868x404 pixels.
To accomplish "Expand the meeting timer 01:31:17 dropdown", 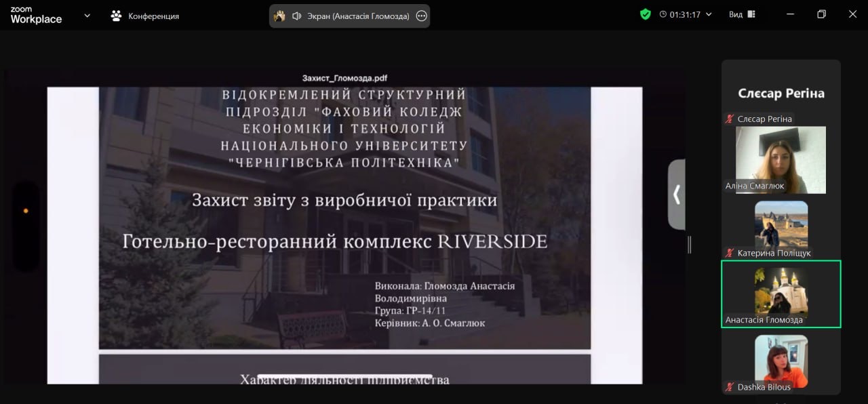I will click(709, 14).
